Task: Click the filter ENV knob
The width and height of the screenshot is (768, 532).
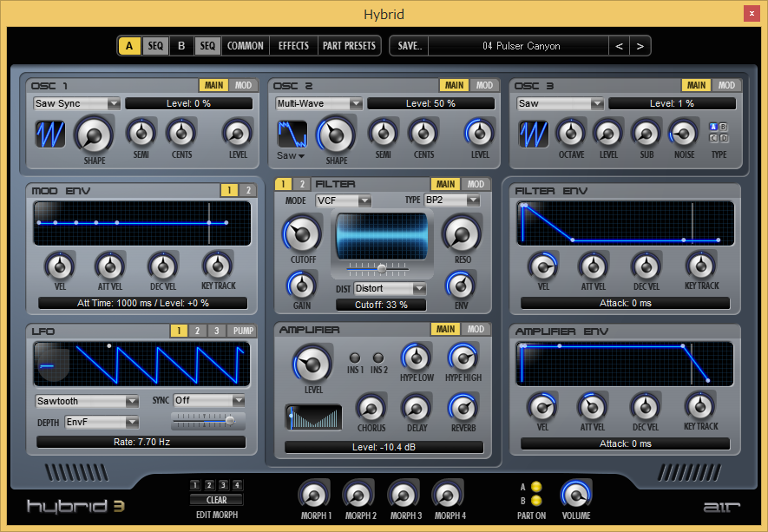Action: tap(461, 286)
